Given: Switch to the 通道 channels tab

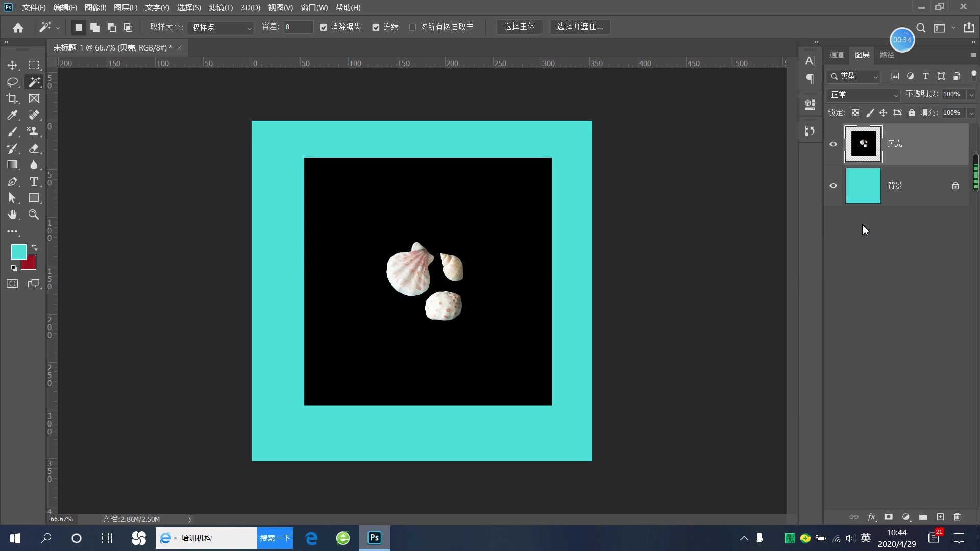Looking at the screenshot, I should tap(836, 55).
